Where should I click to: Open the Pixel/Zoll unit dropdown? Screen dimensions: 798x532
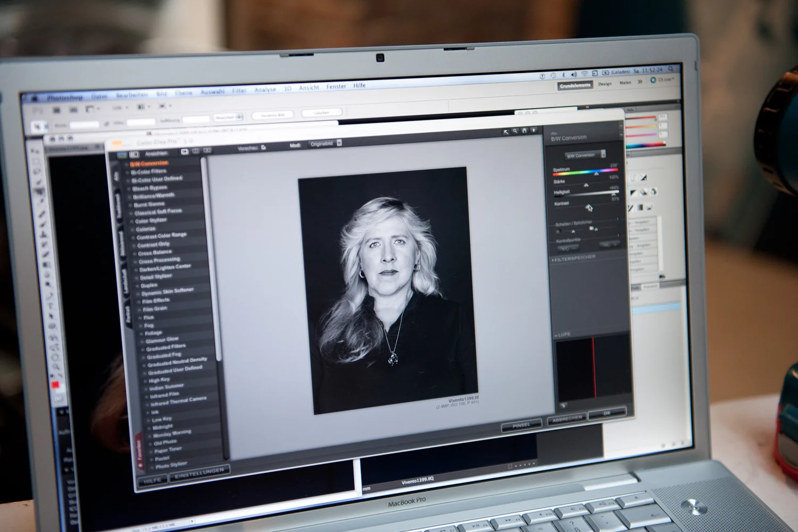click(229, 117)
